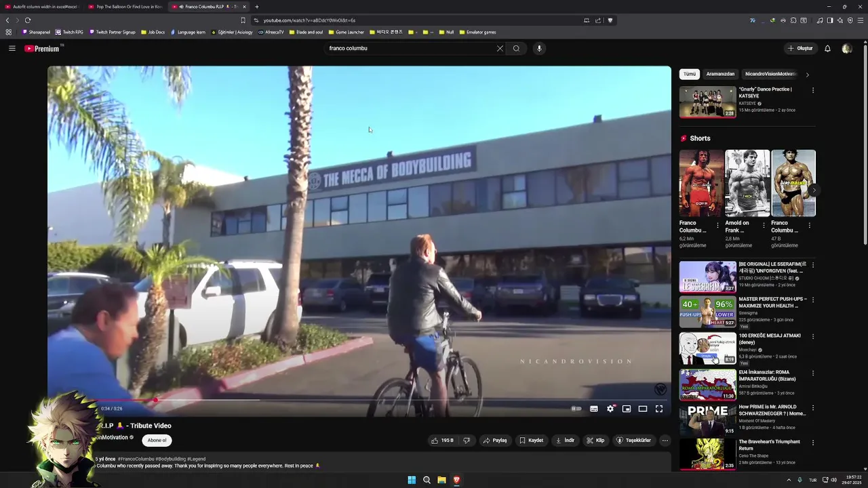
Task: Open Windows taskbar search
Action: tap(427, 480)
